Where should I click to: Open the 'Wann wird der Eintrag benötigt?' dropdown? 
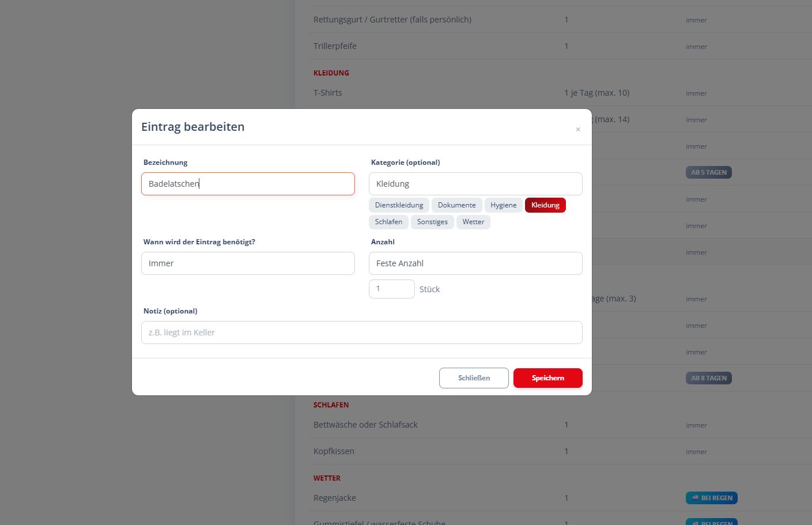coord(248,263)
